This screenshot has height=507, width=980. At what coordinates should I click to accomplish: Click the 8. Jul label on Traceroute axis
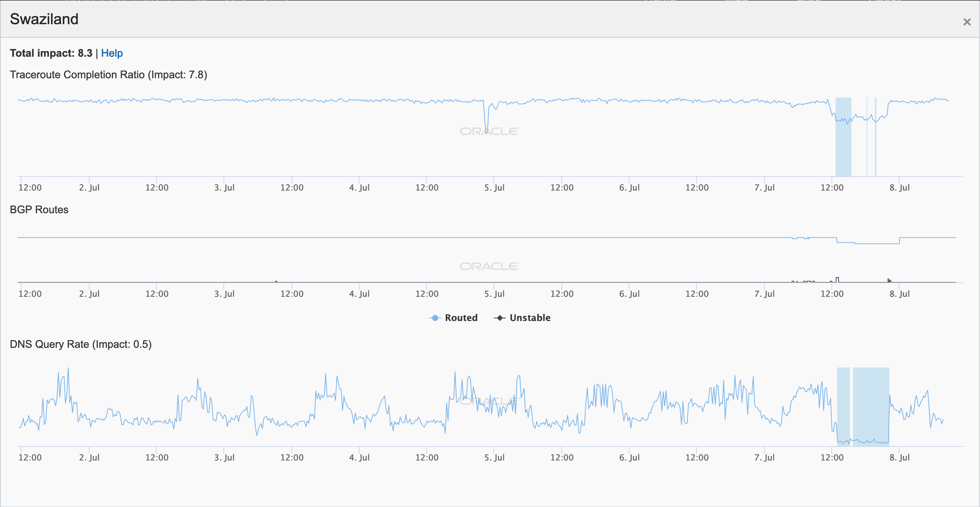click(x=899, y=188)
